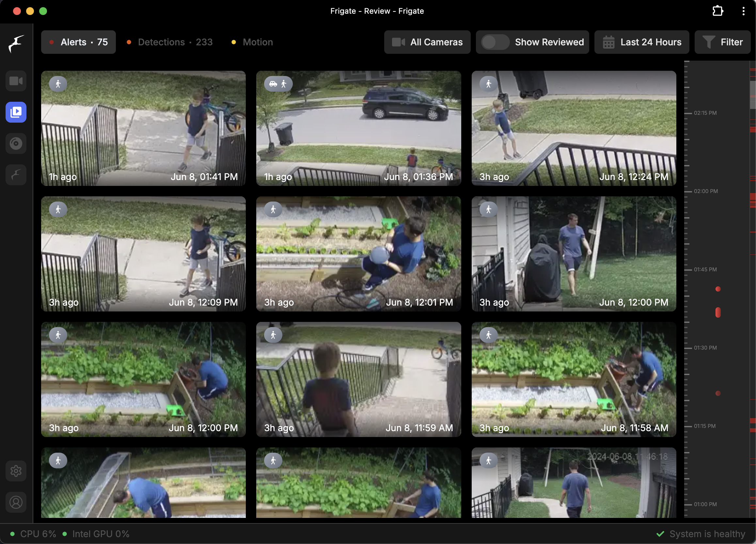The width and height of the screenshot is (756, 544).
Task: Click the Frigate+ icon in sidebar
Action: click(x=16, y=174)
